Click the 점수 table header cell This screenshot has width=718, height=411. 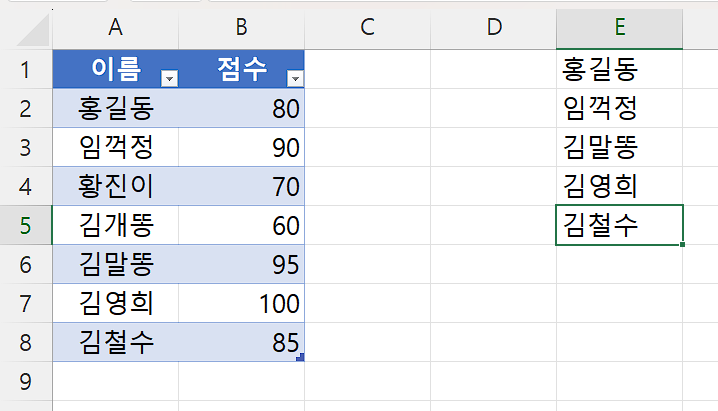pyautogui.click(x=241, y=69)
